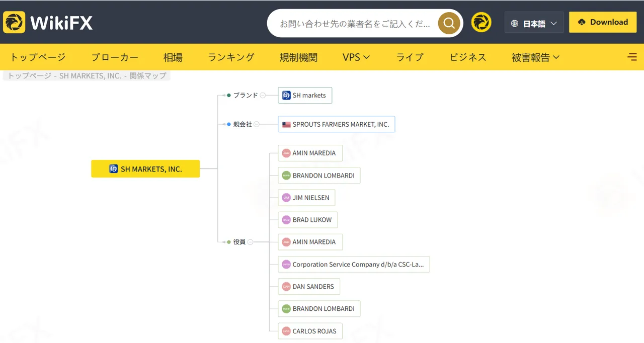The width and height of the screenshot is (644, 343).
Task: Open the hamburger menu icon
Action: 632,57
